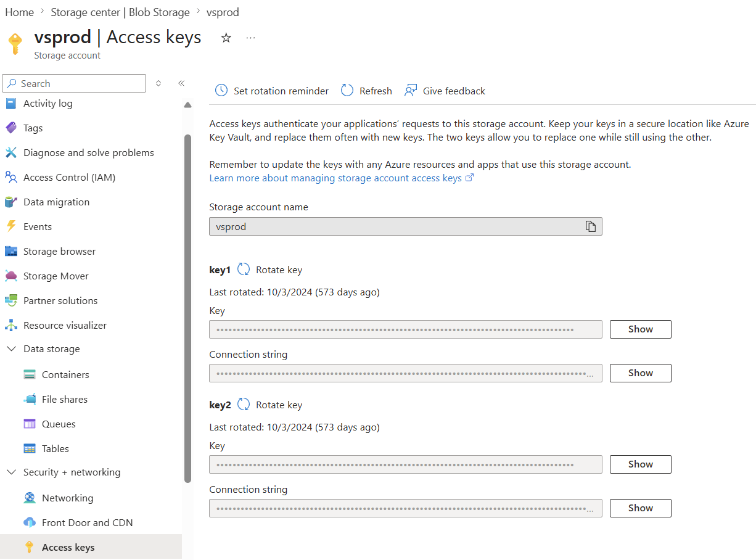Click the key2 masked Connection string field
Image resolution: width=756 pixels, height=560 pixels.
406,508
